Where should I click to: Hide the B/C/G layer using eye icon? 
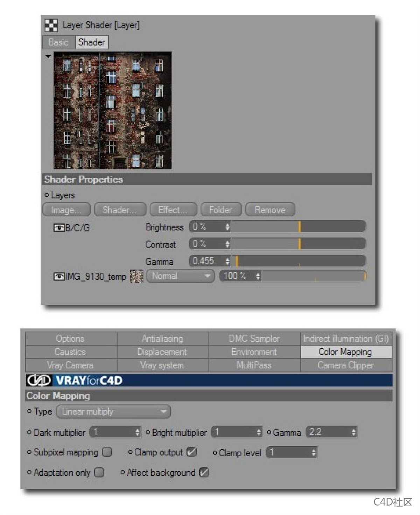tap(58, 228)
